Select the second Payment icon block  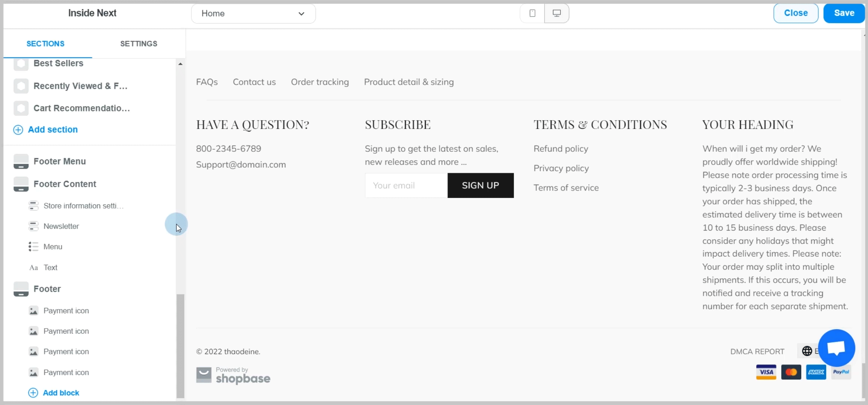pos(66,331)
